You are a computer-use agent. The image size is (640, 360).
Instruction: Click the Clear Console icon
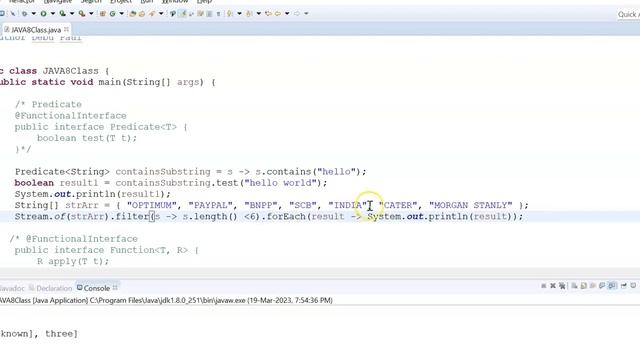coord(574,286)
